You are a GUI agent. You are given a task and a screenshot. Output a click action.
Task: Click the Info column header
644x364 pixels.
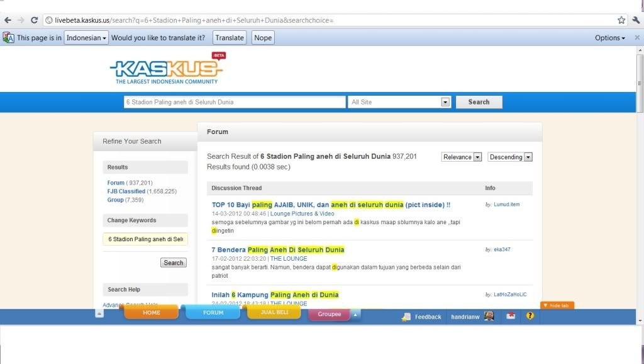[x=490, y=188]
